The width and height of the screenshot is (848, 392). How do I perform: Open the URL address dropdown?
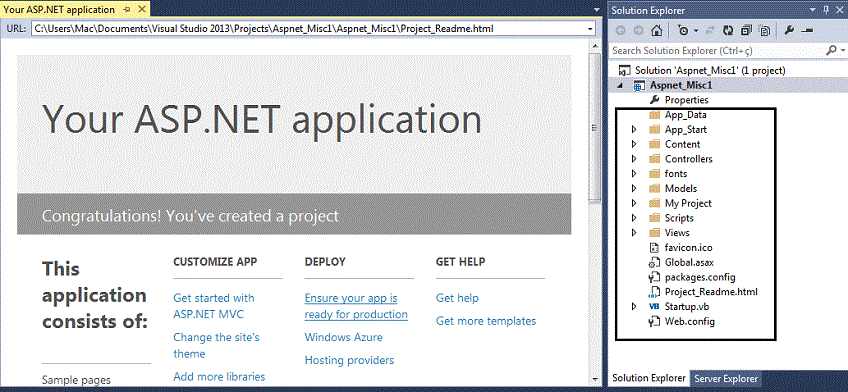[590, 29]
